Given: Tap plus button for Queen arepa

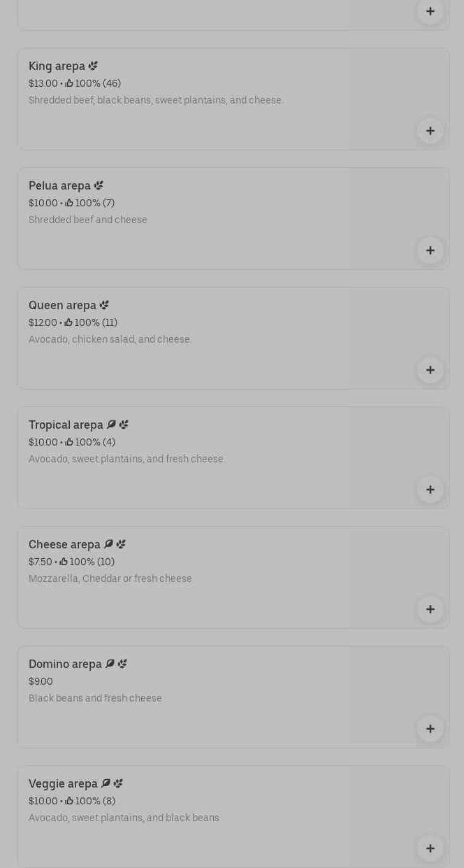Looking at the screenshot, I should [x=430, y=370].
